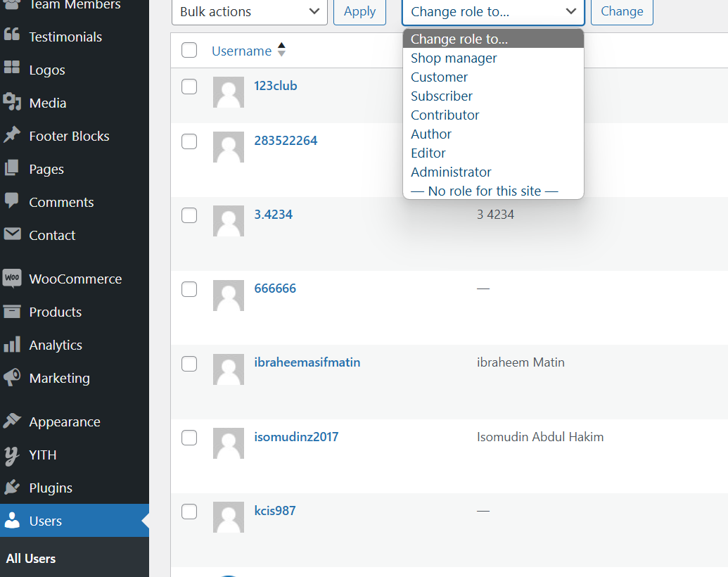Tick the checkbox next to user 123club

[189, 87]
